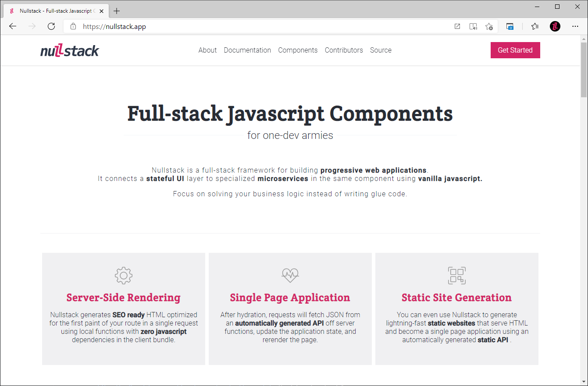Go back to the previous page
588x386 pixels.
tap(13, 26)
